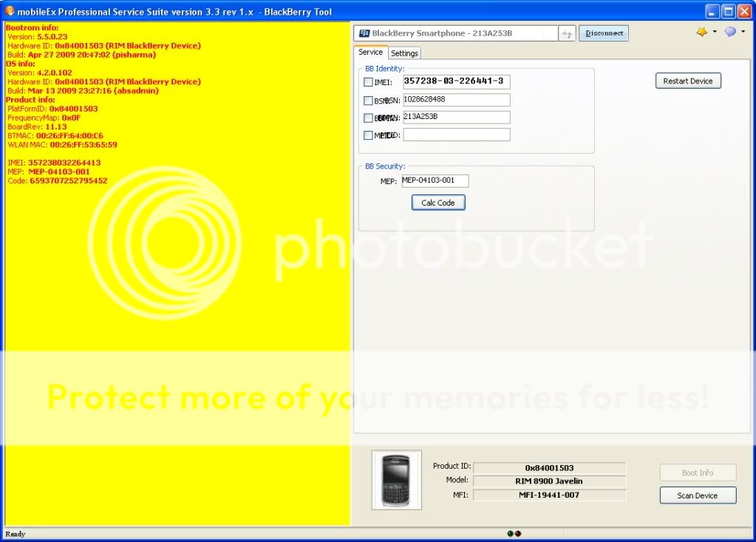Click the Build Mar 13 2009 log line
756x542 pixels.
click(83, 91)
